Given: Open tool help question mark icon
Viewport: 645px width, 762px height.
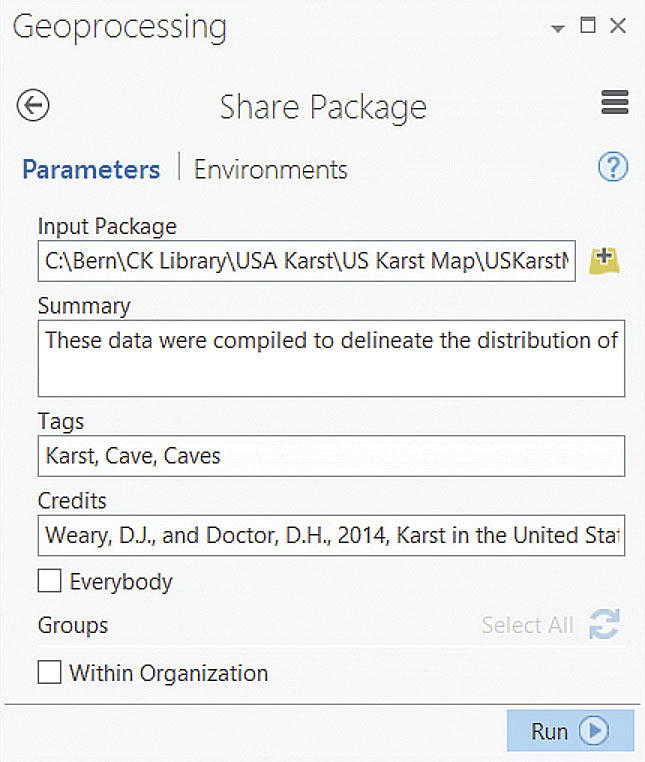Looking at the screenshot, I should pyautogui.click(x=612, y=167).
